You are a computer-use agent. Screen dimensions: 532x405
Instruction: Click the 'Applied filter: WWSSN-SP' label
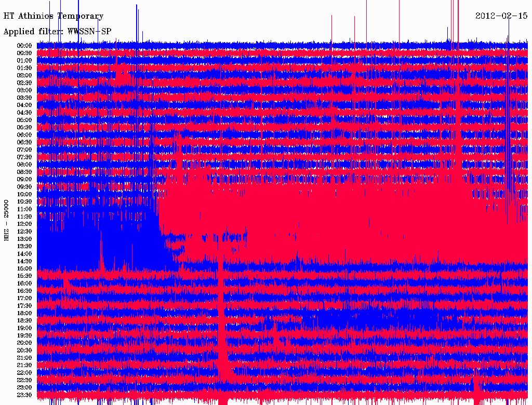(57, 32)
